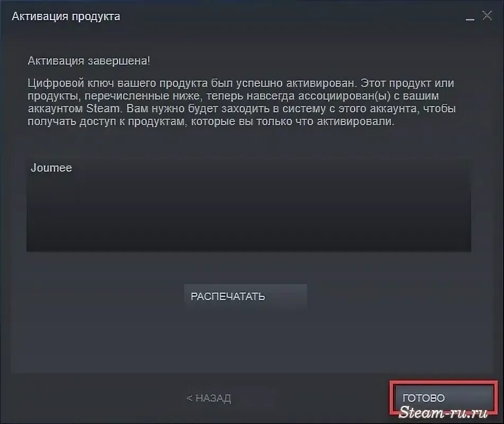The height and width of the screenshot is (424, 504).
Task: Click the phrase Этот продукт или
Action: click(x=407, y=83)
